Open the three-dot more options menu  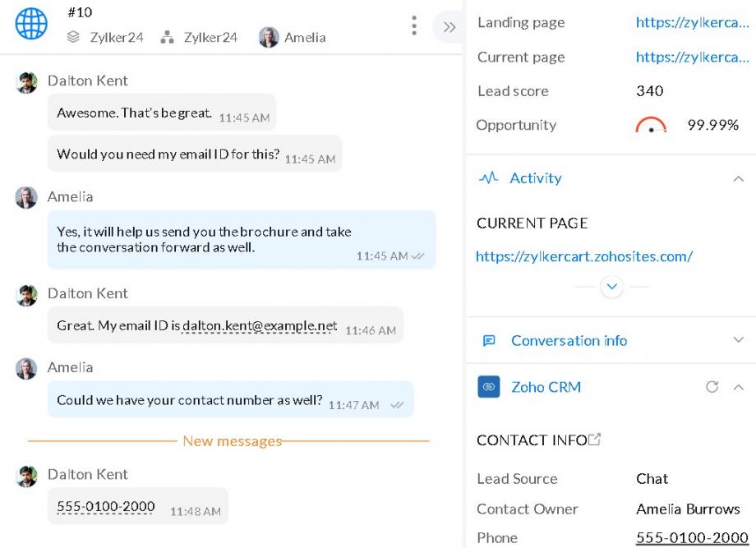coord(413,25)
